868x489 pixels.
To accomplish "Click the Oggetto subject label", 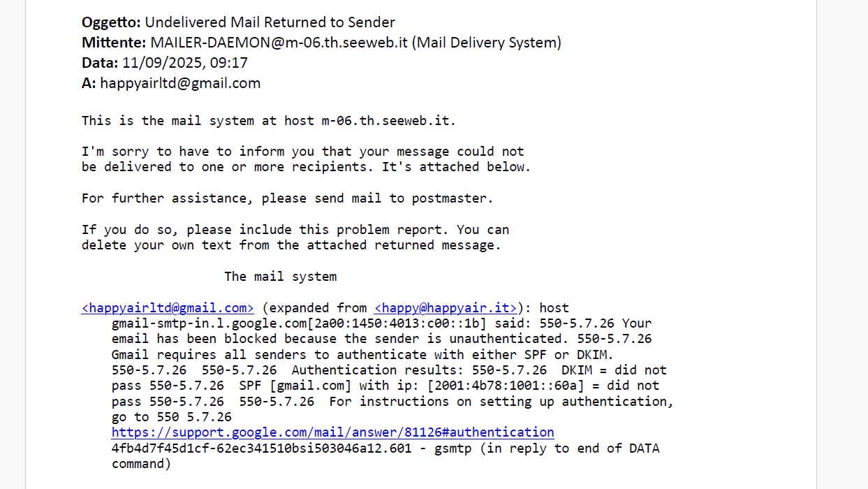I will click(x=111, y=22).
